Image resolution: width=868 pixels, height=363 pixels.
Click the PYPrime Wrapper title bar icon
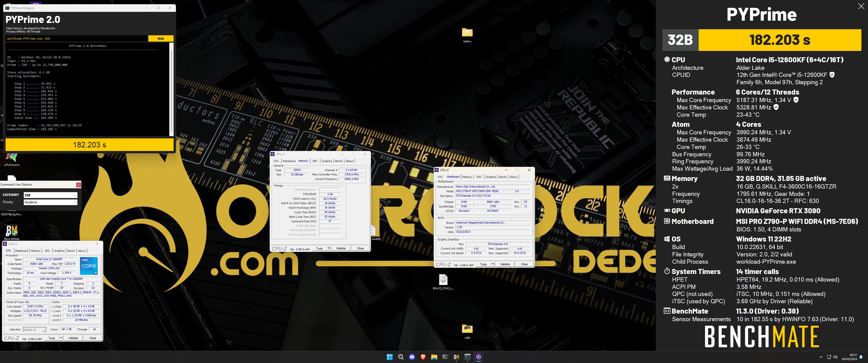[7, 8]
